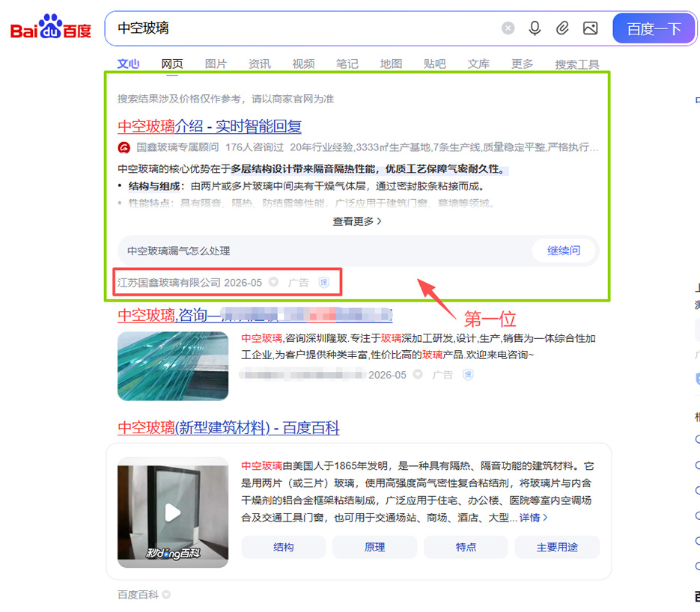
Task: Clear the search box with the X icon
Action: click(x=508, y=28)
